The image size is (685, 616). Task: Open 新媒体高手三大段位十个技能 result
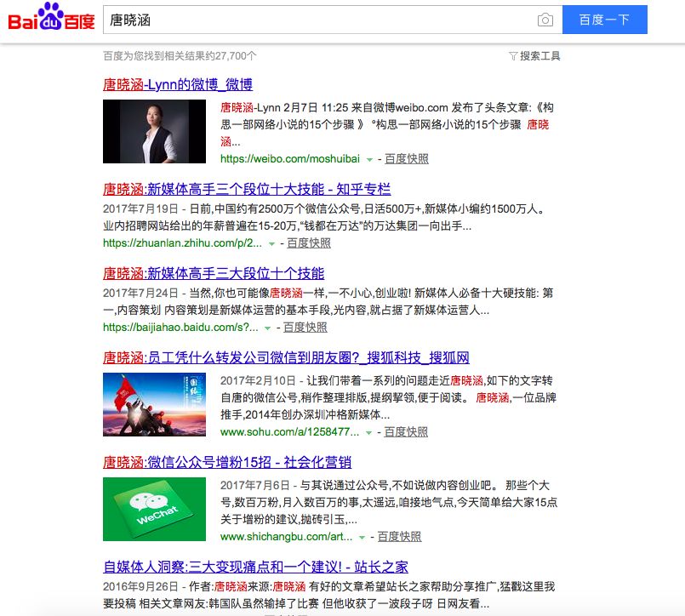pyautogui.click(x=214, y=273)
